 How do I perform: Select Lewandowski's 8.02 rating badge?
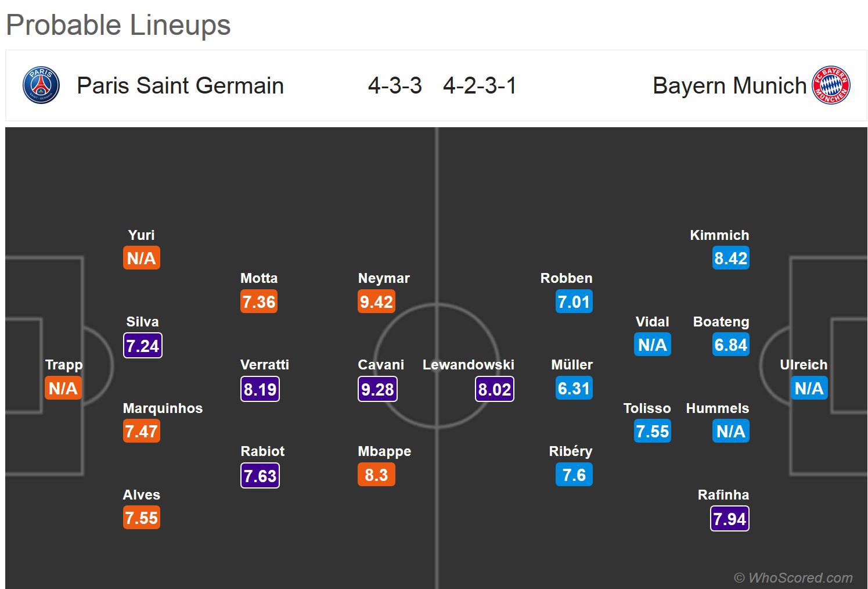tap(495, 389)
